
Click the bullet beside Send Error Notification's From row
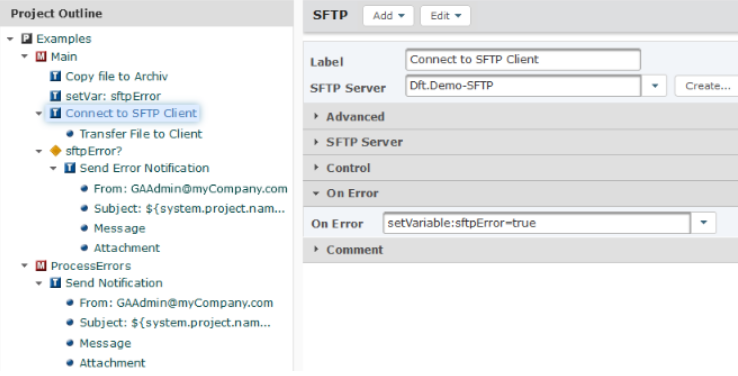tap(84, 189)
